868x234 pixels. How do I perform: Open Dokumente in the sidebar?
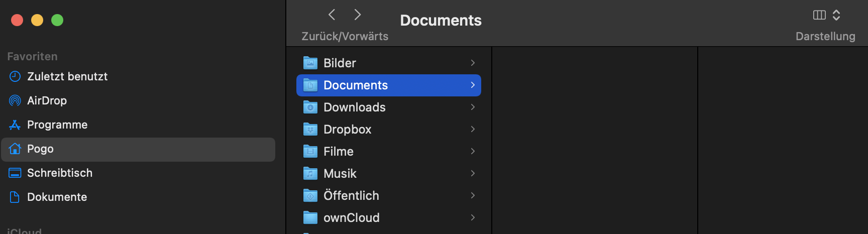[57, 197]
